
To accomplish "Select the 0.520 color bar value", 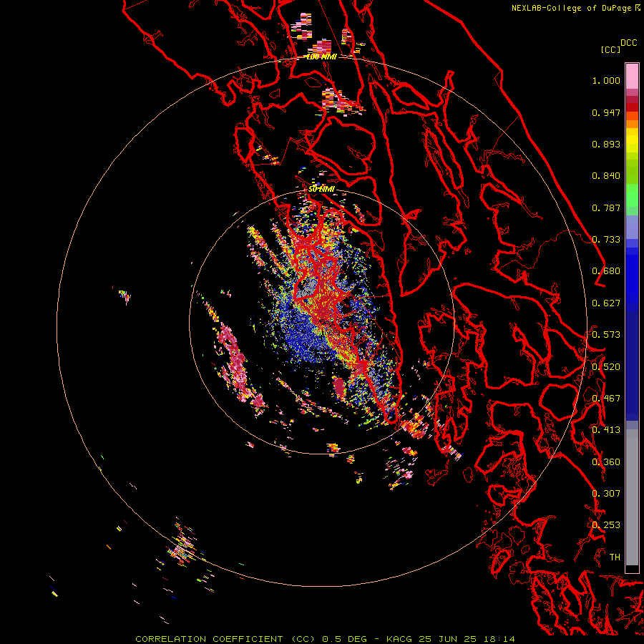I will 606,367.
